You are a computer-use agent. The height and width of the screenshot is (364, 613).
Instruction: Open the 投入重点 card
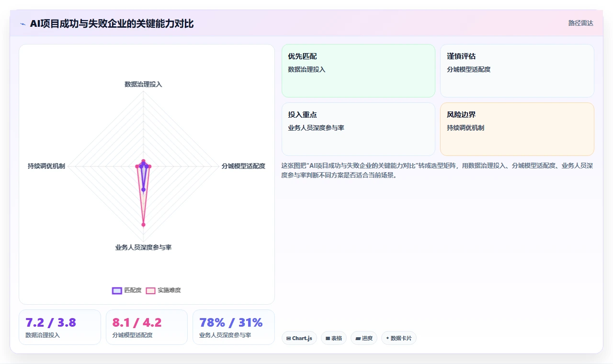point(358,129)
